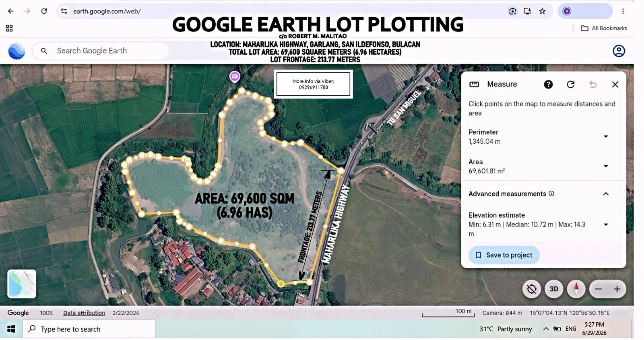Click the 100% loading indicator
This screenshot has width=644, height=340.
point(46,313)
